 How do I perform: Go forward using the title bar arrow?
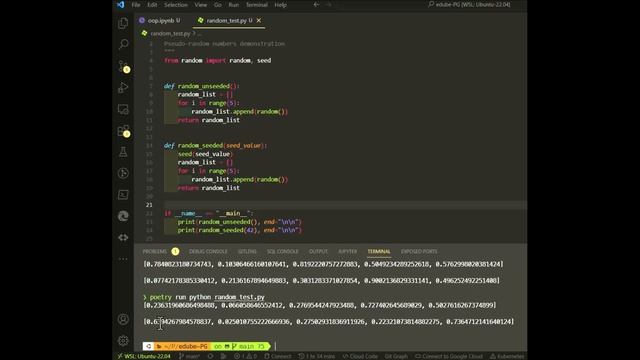click(x=329, y=5)
